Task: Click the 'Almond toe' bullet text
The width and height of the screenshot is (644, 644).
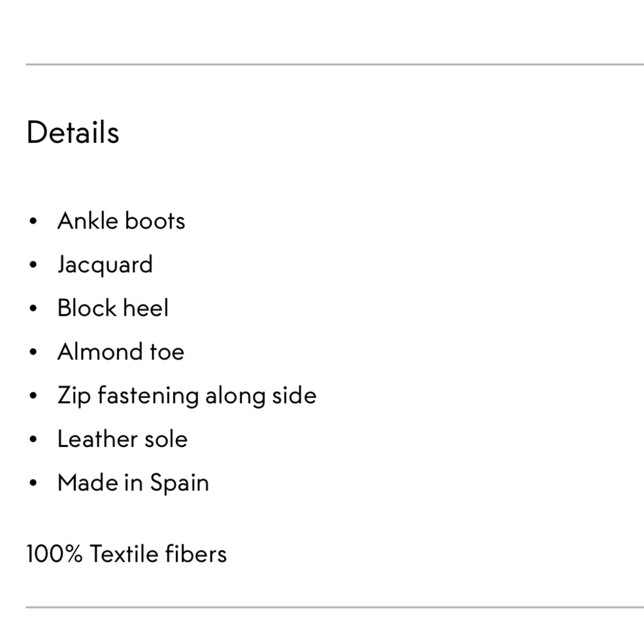Action: point(121,352)
